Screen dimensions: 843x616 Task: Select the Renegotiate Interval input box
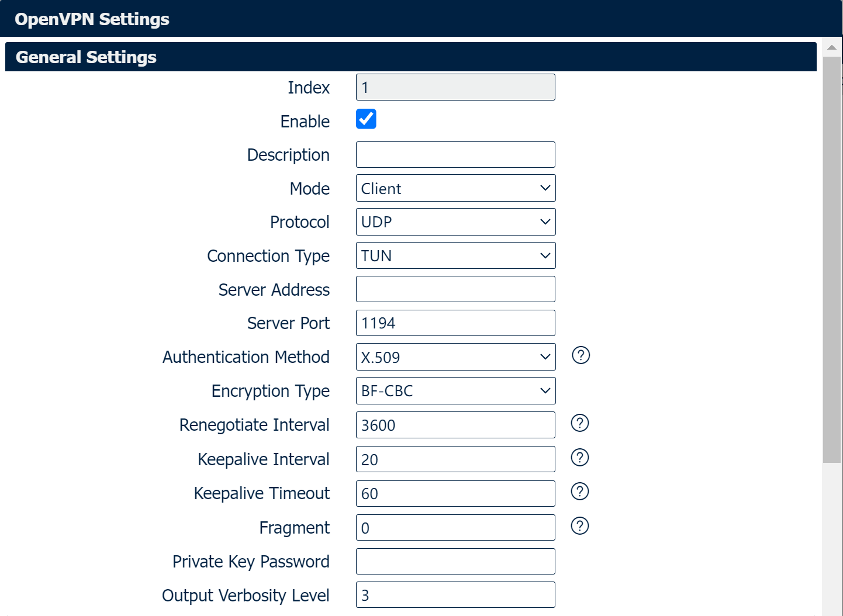pyautogui.click(x=455, y=425)
